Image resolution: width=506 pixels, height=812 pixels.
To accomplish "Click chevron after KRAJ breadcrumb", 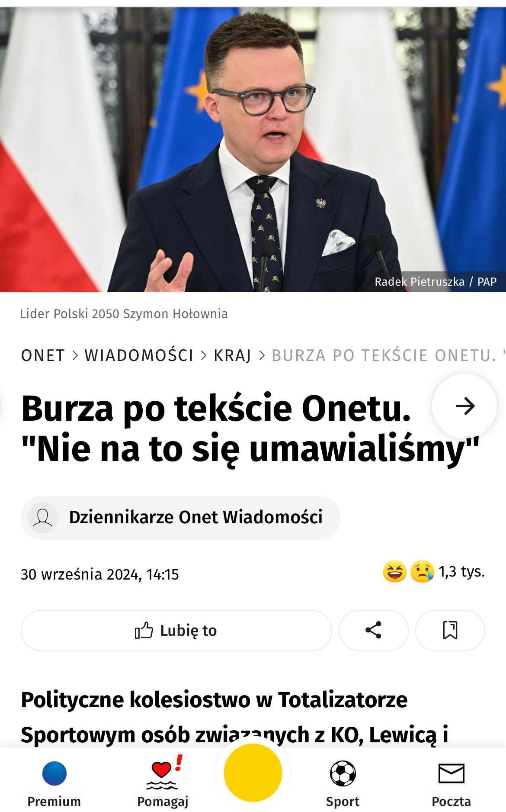I will [x=262, y=355].
